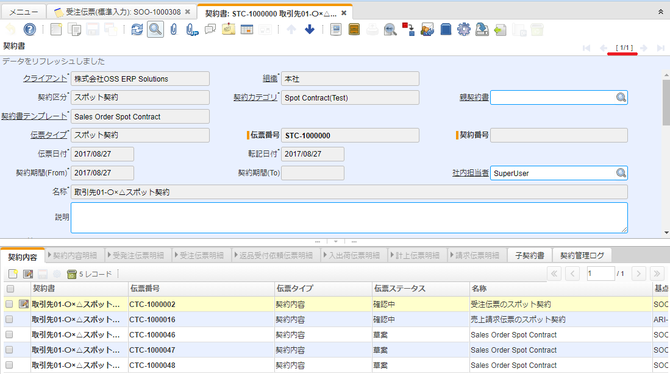
Task: Check the row checkbox for CTC-1000016
Action: point(9,319)
